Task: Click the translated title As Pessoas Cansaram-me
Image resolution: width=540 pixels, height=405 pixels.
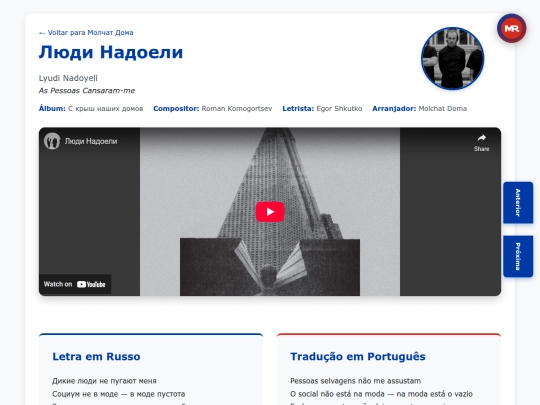Action: click(x=87, y=91)
